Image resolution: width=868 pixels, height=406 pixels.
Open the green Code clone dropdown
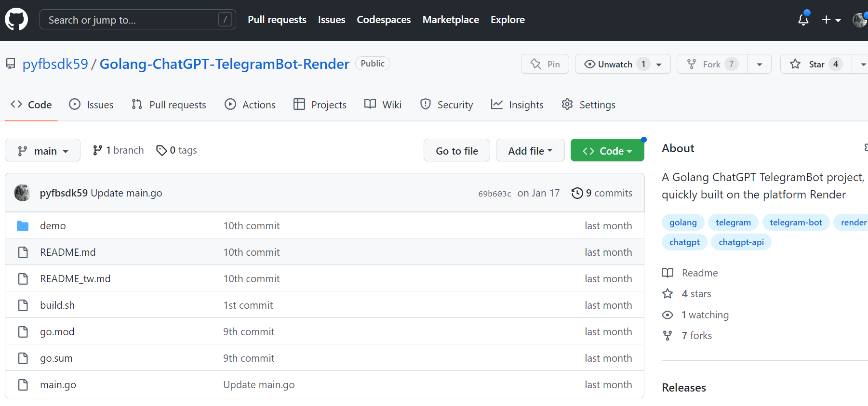(x=607, y=151)
